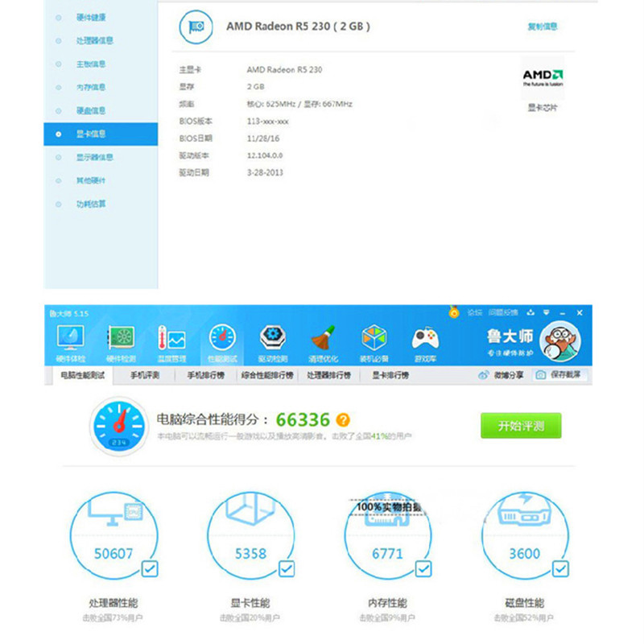The image size is (644, 644).
Task: Toggle the checkbox for 处理器性能 test
Action: (x=150, y=569)
